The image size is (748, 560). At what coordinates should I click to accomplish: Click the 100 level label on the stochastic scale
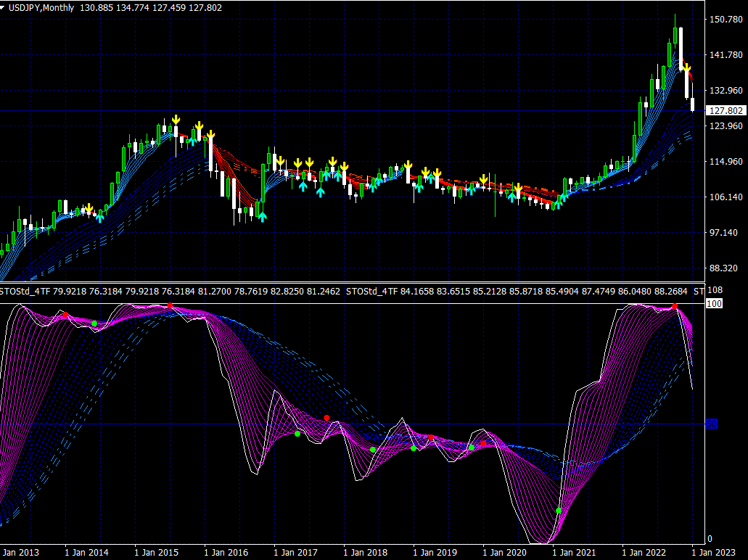click(x=713, y=303)
